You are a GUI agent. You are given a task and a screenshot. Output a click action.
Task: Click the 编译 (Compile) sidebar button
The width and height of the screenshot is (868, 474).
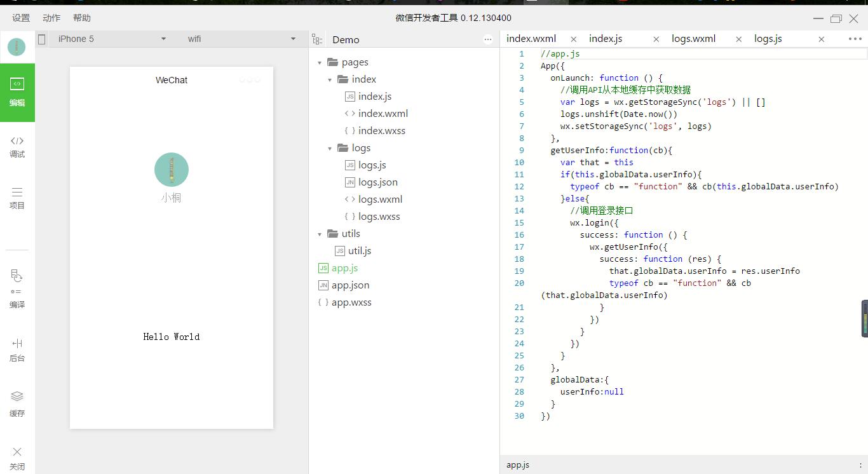click(17, 289)
